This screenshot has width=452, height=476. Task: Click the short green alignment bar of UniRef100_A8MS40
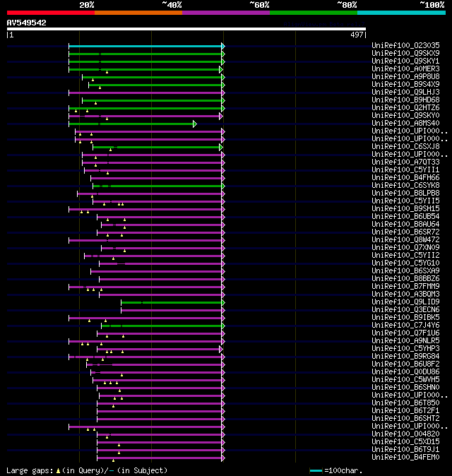(x=131, y=124)
